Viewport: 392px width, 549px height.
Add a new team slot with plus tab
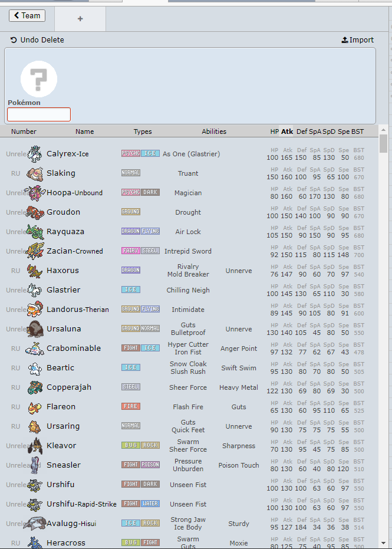pos(80,18)
